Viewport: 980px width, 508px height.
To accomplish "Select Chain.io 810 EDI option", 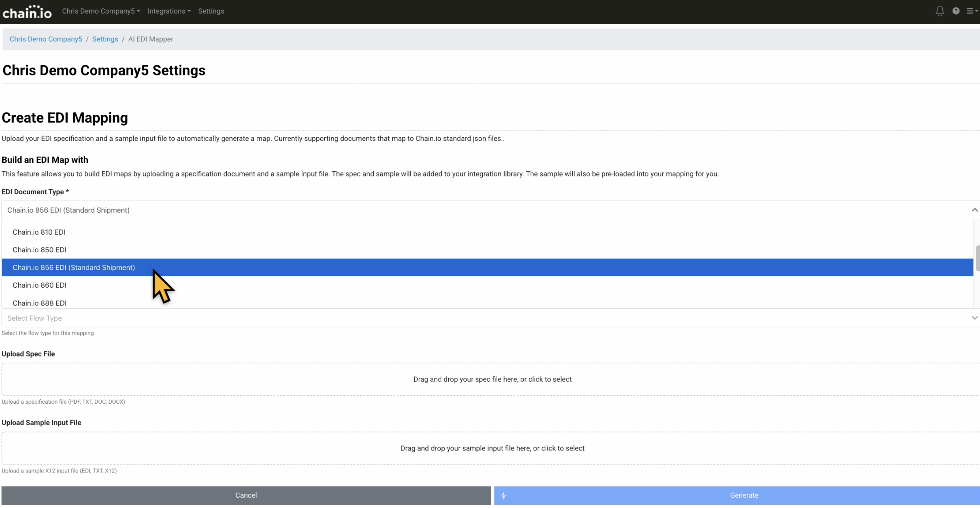I will [x=39, y=232].
